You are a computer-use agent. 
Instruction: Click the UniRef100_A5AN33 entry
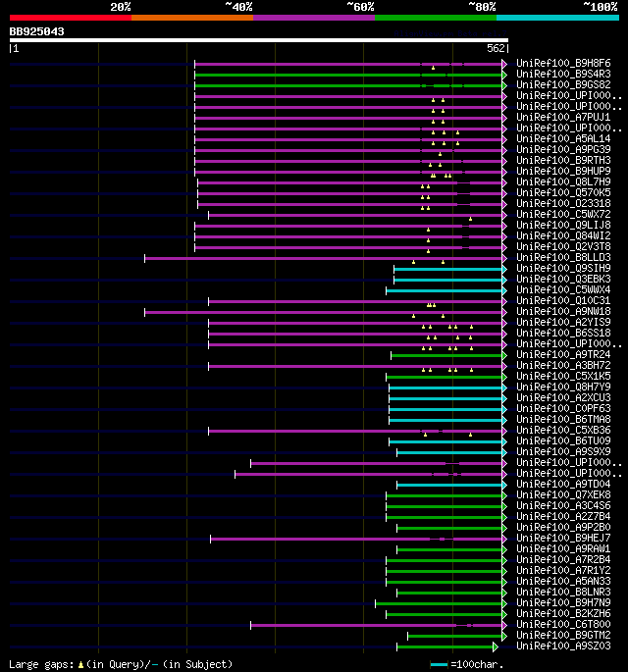563,581
